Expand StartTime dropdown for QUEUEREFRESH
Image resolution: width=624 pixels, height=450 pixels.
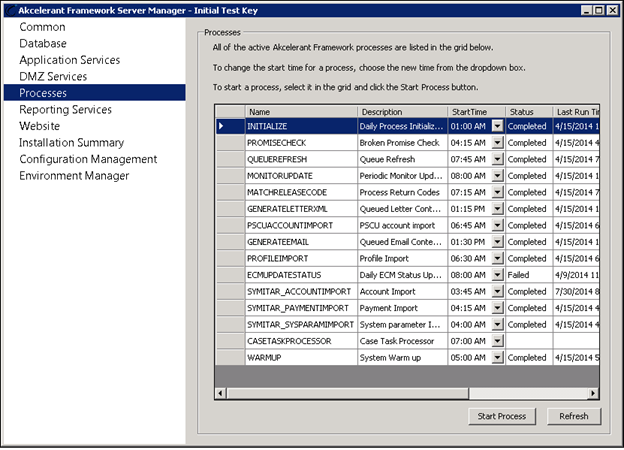tap(497, 159)
